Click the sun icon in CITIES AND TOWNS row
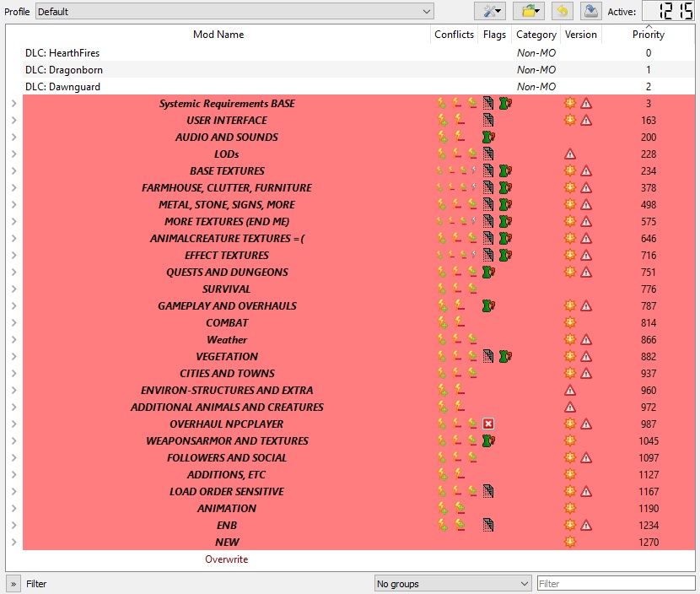700x594 pixels. 569,374
